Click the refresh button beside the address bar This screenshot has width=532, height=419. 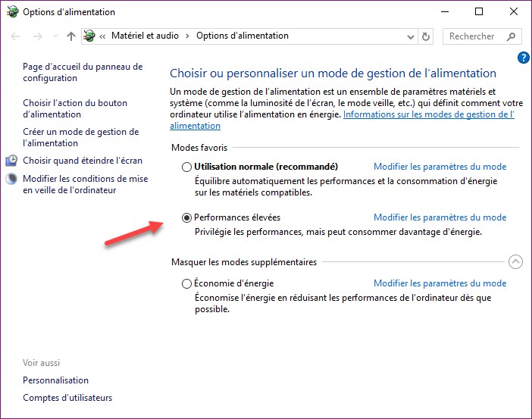(x=425, y=36)
